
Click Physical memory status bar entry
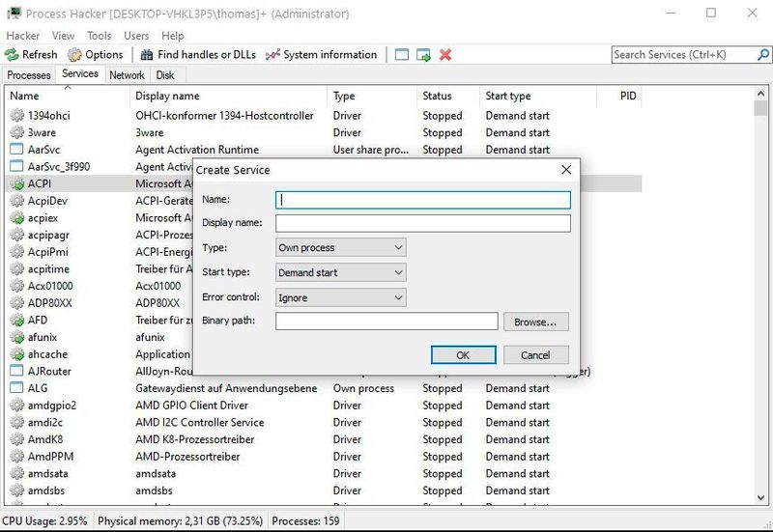[x=180, y=520]
